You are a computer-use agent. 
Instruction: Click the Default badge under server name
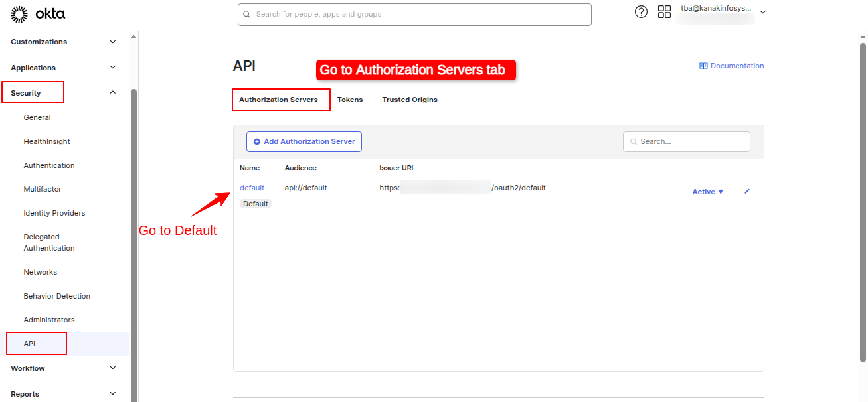(x=256, y=204)
